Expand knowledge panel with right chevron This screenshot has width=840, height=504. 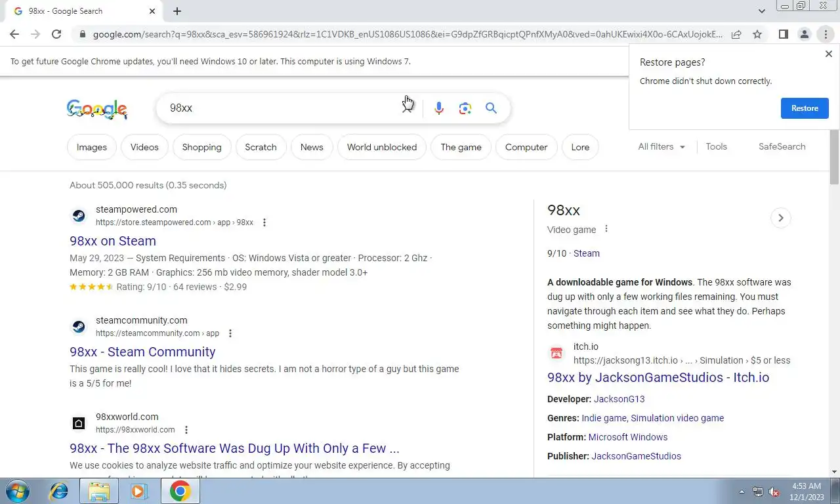[x=780, y=218]
